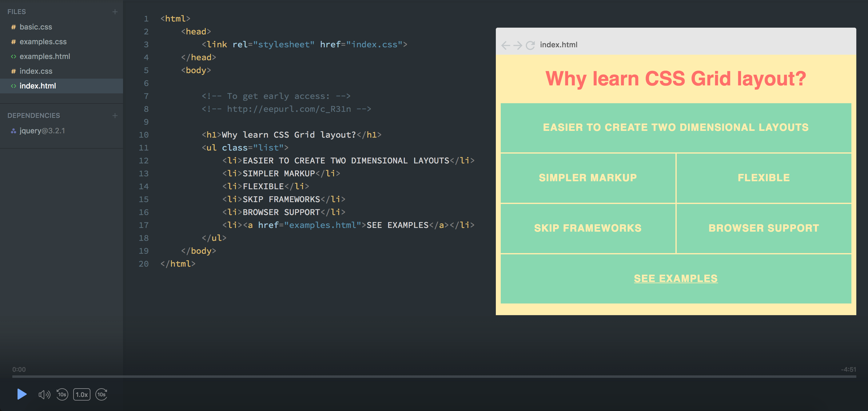The width and height of the screenshot is (868, 411).
Task: Open examples.css from the sidebar
Action: point(43,41)
